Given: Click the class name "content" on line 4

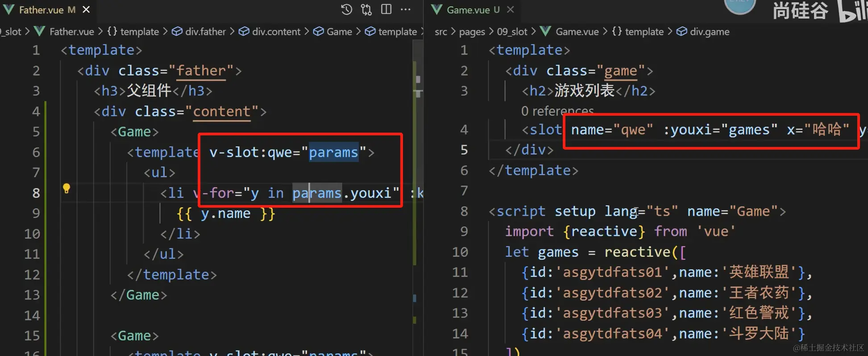Looking at the screenshot, I should point(222,111).
